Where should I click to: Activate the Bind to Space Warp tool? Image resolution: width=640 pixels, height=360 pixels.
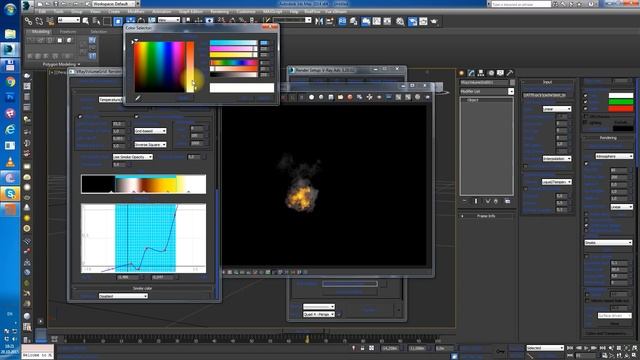point(50,21)
